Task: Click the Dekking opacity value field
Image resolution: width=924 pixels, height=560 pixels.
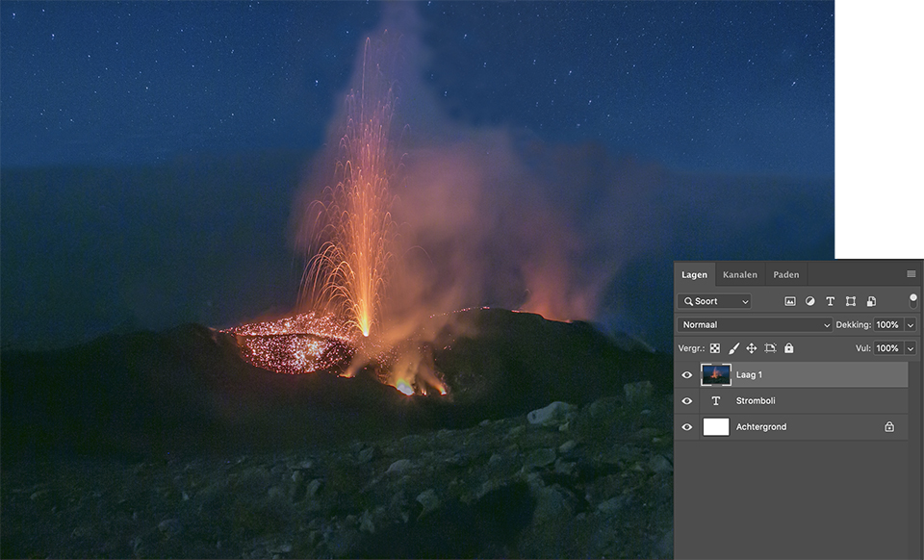Action: 888,324
